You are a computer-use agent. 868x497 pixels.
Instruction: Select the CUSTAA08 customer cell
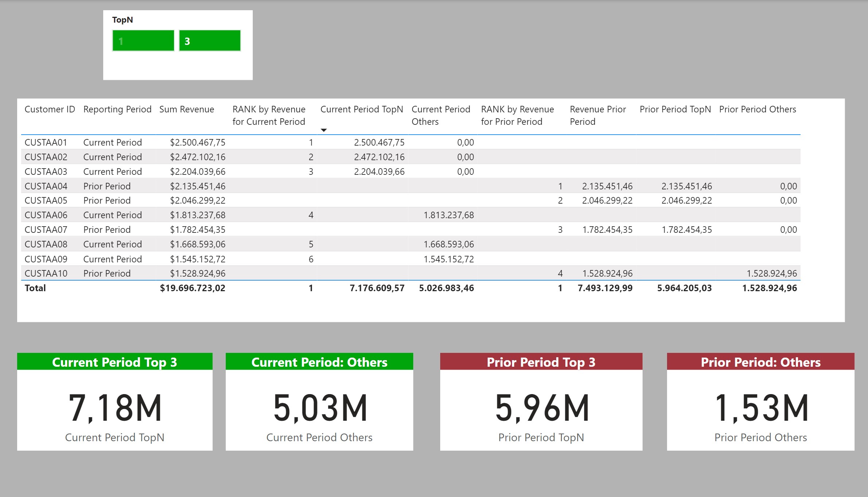click(46, 244)
